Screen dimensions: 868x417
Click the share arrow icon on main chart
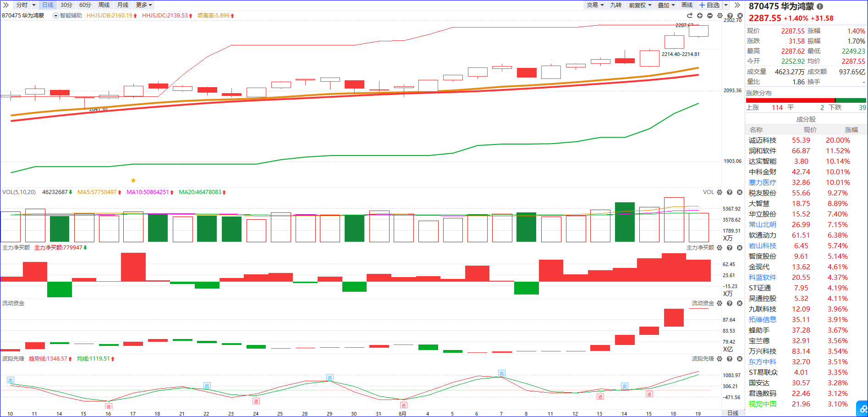click(x=690, y=16)
